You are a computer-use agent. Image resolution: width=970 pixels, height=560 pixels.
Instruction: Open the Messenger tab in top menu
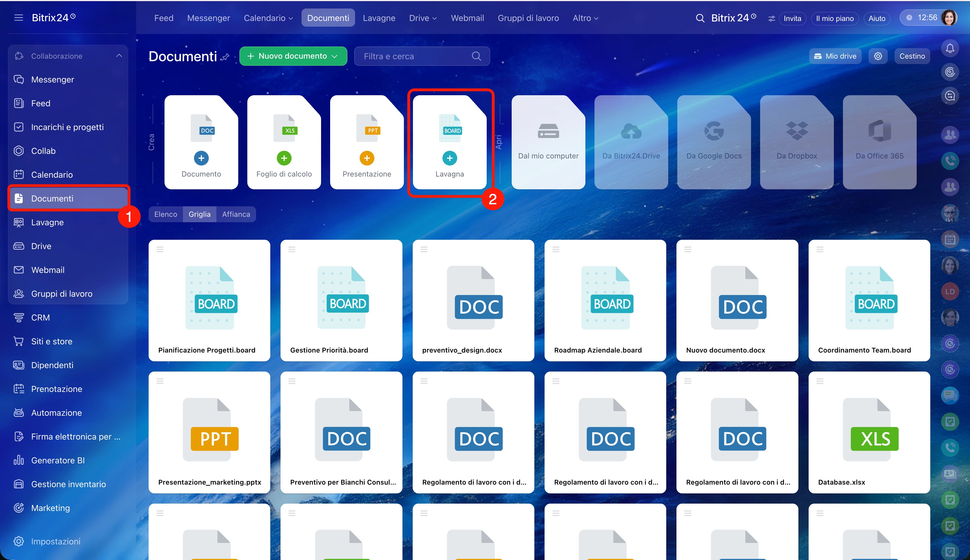pos(209,18)
